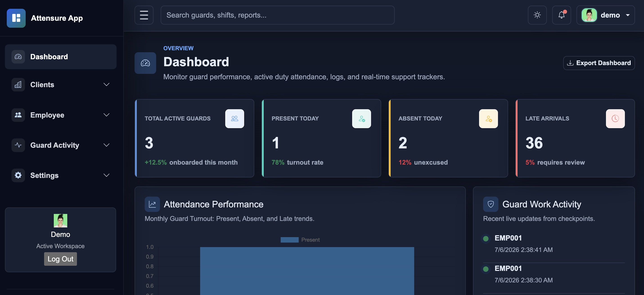Click the Guard Work Activity heading
The image size is (644, 295).
pos(541,204)
